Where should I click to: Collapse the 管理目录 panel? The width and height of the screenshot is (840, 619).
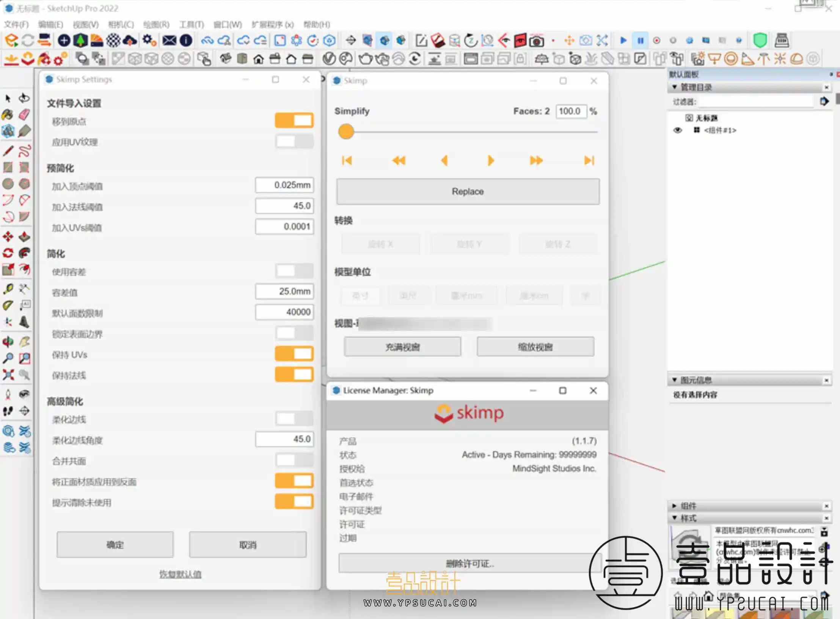[x=674, y=87]
